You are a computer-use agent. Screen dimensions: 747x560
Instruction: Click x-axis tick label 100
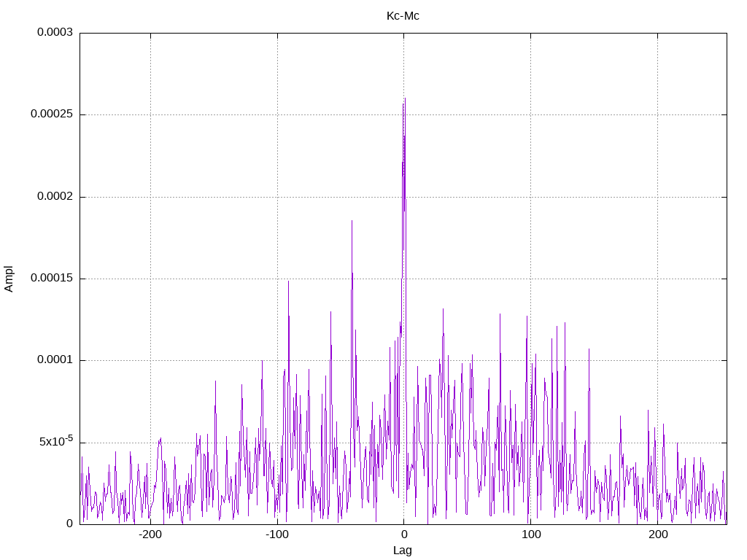[x=531, y=534]
